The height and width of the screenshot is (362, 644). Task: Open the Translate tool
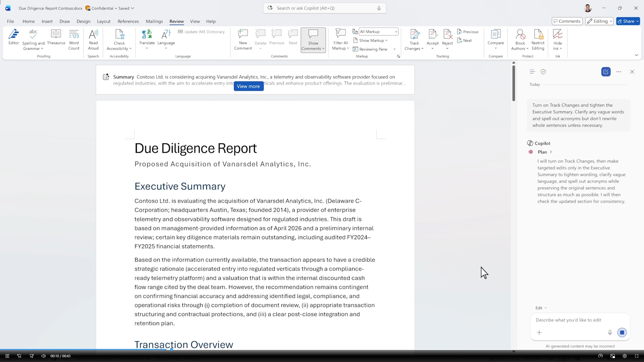(147, 39)
